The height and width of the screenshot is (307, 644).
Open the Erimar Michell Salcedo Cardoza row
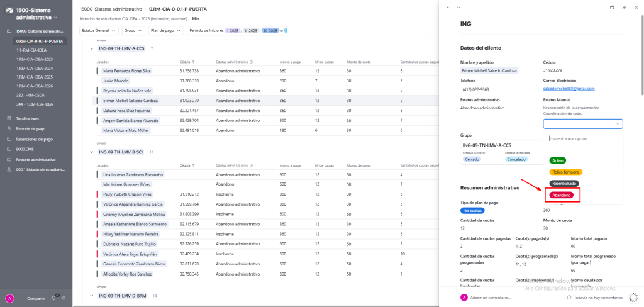(x=263, y=100)
